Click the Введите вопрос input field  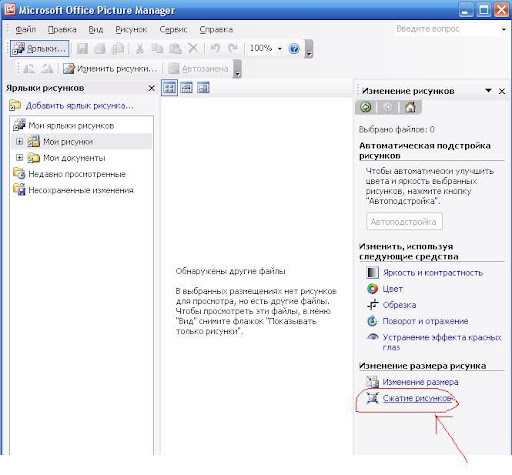(447, 29)
